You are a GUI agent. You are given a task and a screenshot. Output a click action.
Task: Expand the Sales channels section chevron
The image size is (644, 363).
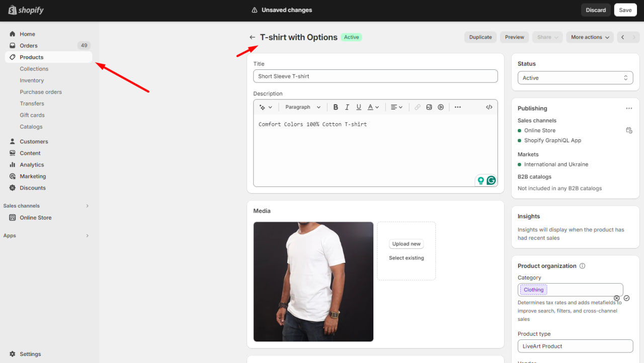(x=87, y=206)
